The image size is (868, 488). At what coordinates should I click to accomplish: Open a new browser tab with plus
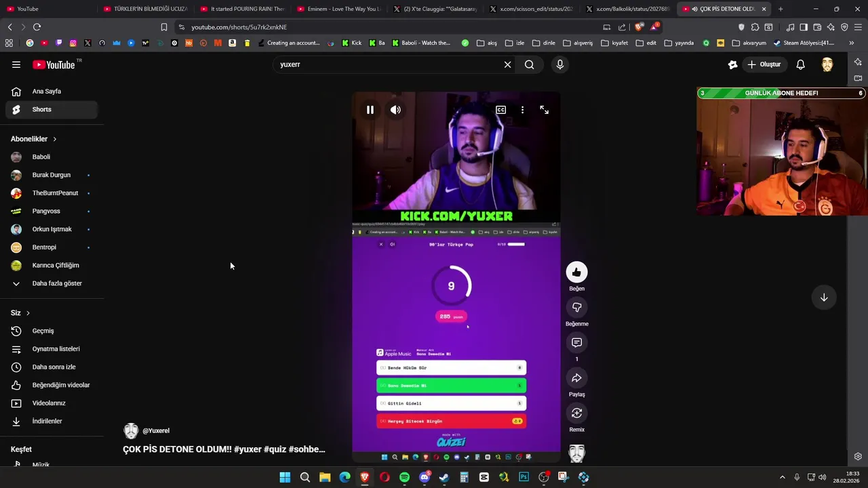click(781, 9)
